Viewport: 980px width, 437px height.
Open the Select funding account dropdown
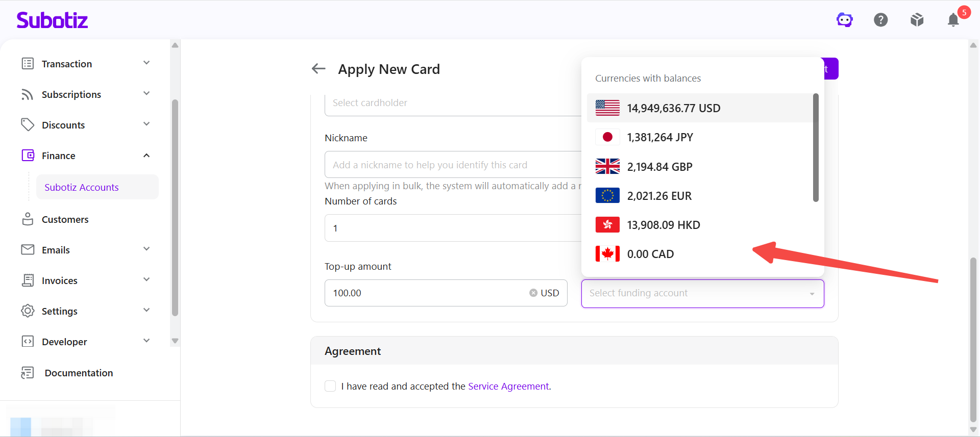[702, 293]
